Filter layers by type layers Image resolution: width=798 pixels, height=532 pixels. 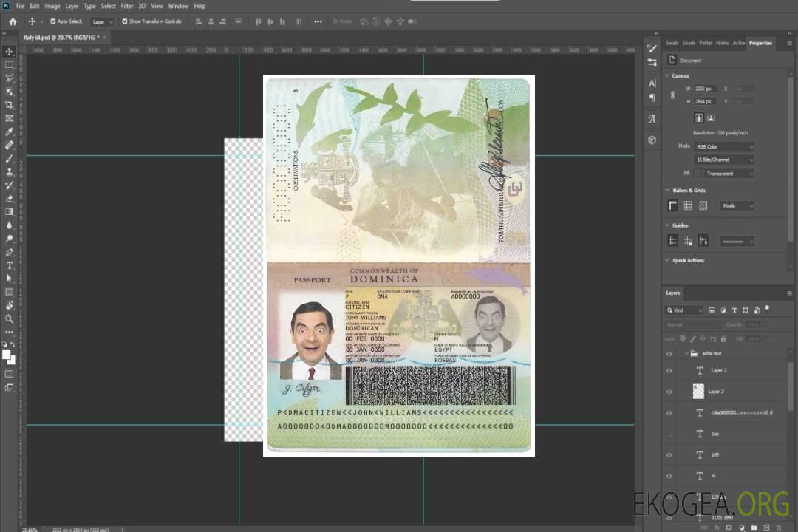(734, 310)
